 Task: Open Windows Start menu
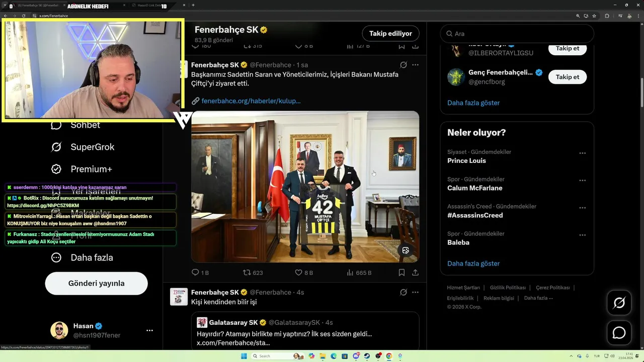(x=244, y=356)
